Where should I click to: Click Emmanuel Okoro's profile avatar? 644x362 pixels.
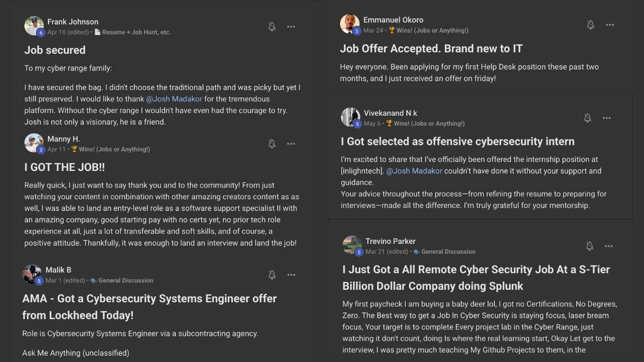coord(350,24)
